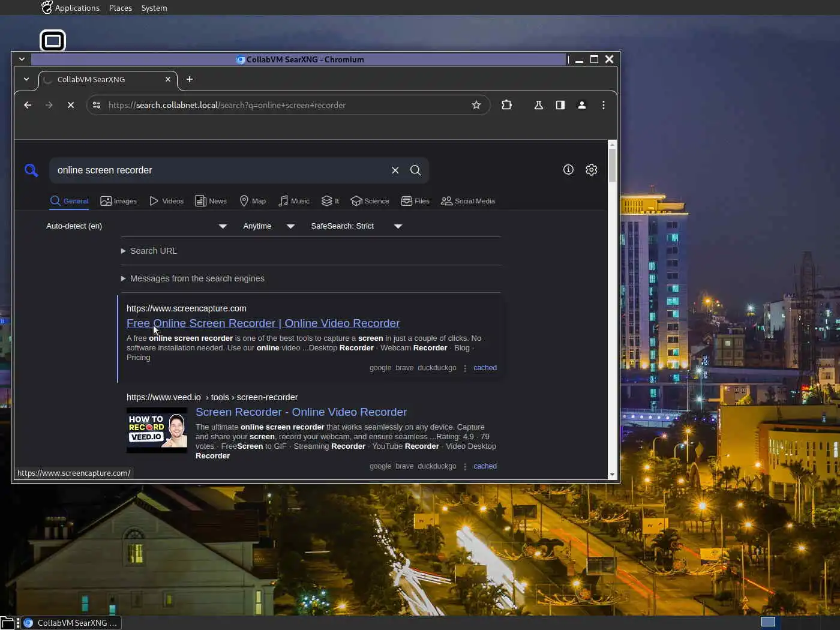
Task: Open the Chrome Labs flask icon
Action: (539, 105)
